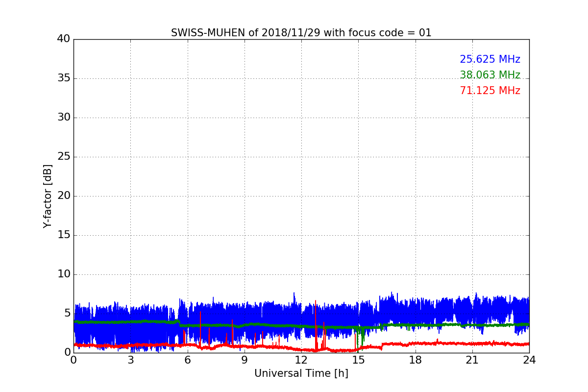588x392 pixels.
Task: Click the y-axis tick label 35
Action: click(x=64, y=78)
